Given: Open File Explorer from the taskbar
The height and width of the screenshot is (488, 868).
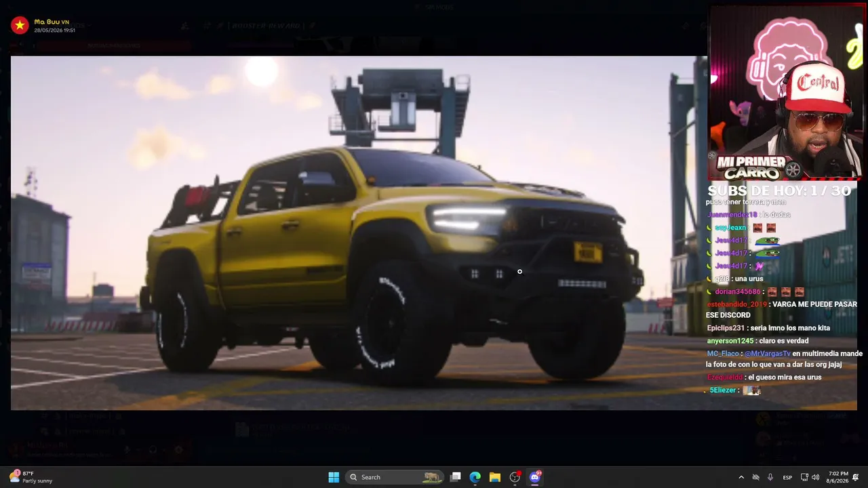Looking at the screenshot, I should (x=495, y=477).
